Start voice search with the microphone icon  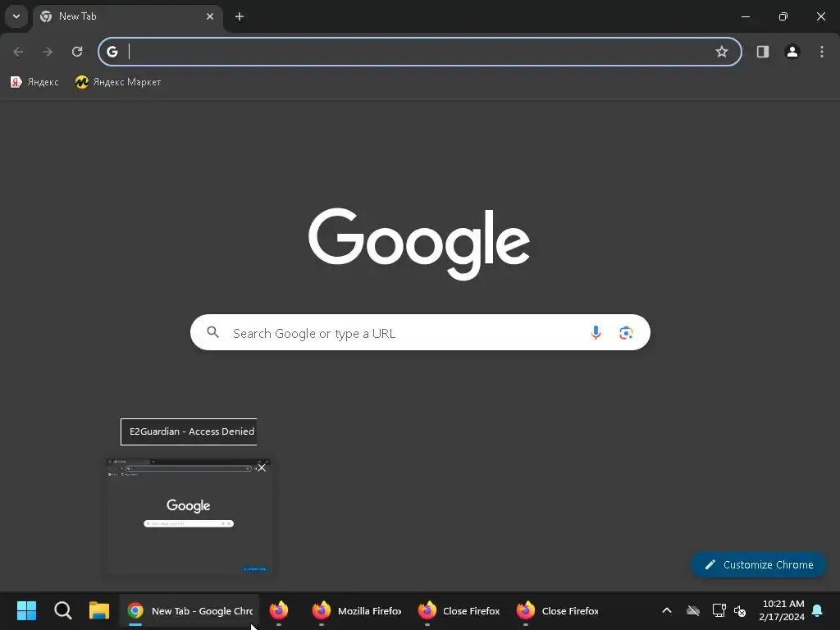click(x=596, y=333)
